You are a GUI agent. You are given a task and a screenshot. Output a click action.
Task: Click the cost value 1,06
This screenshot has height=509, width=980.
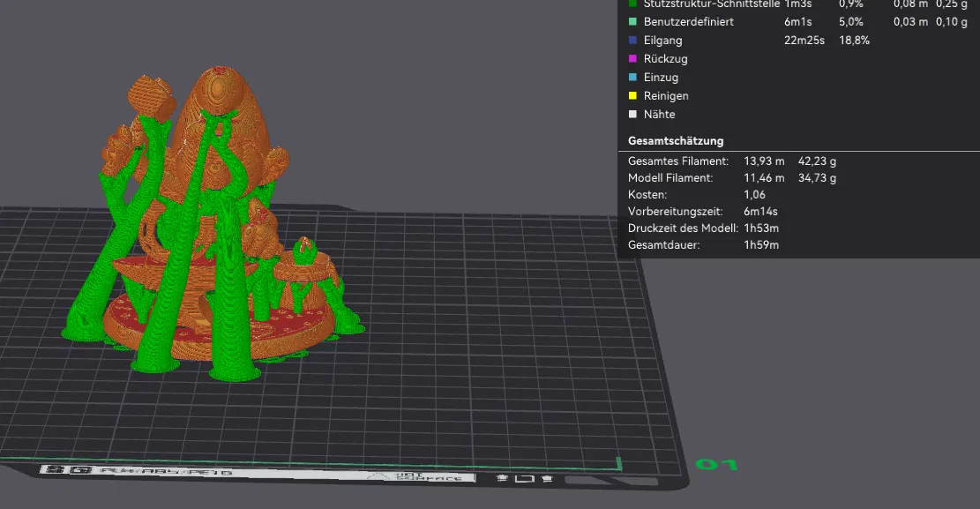[754, 195]
